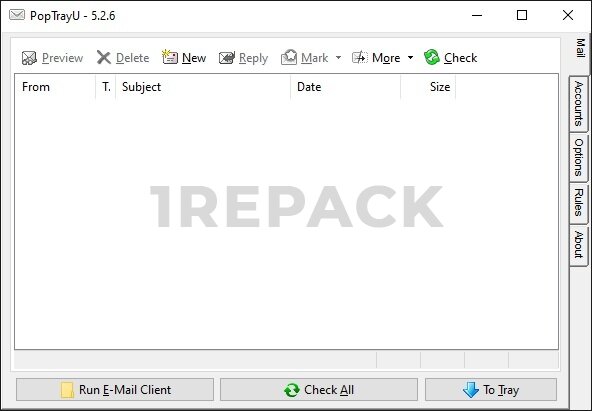Image resolution: width=592 pixels, height=411 pixels.
Task: Click the Check All button
Action: (x=319, y=389)
